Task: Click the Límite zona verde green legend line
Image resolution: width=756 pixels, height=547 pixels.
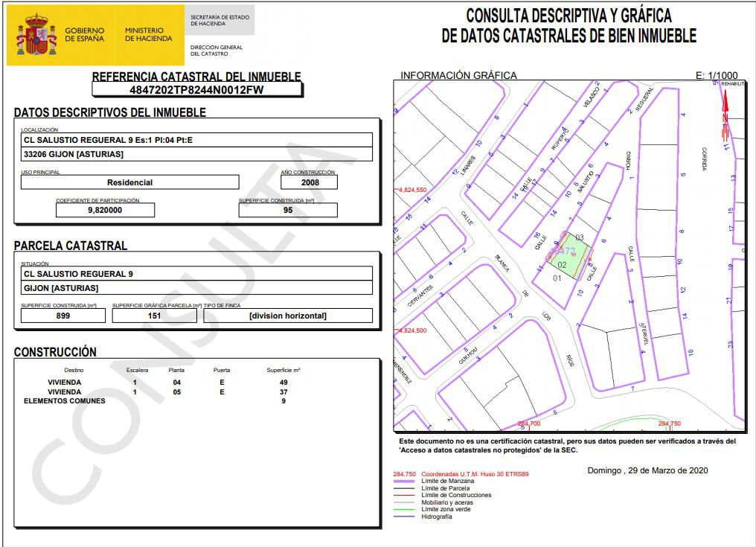Action: tap(404, 509)
